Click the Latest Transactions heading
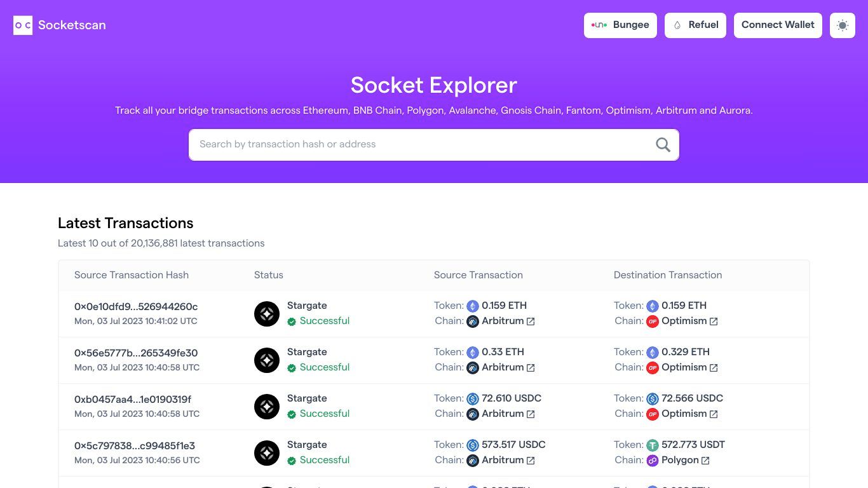This screenshot has height=488, width=868. pyautogui.click(x=126, y=223)
